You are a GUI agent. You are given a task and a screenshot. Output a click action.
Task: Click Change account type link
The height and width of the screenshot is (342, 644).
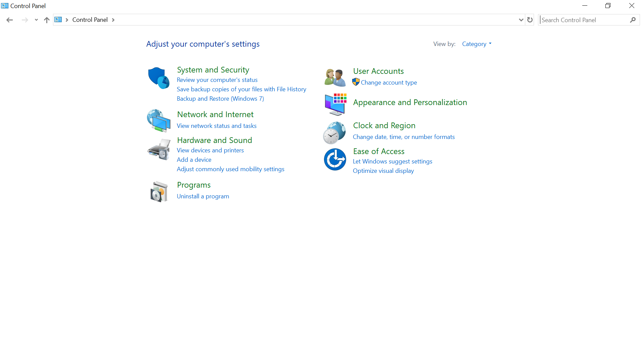pyautogui.click(x=389, y=83)
